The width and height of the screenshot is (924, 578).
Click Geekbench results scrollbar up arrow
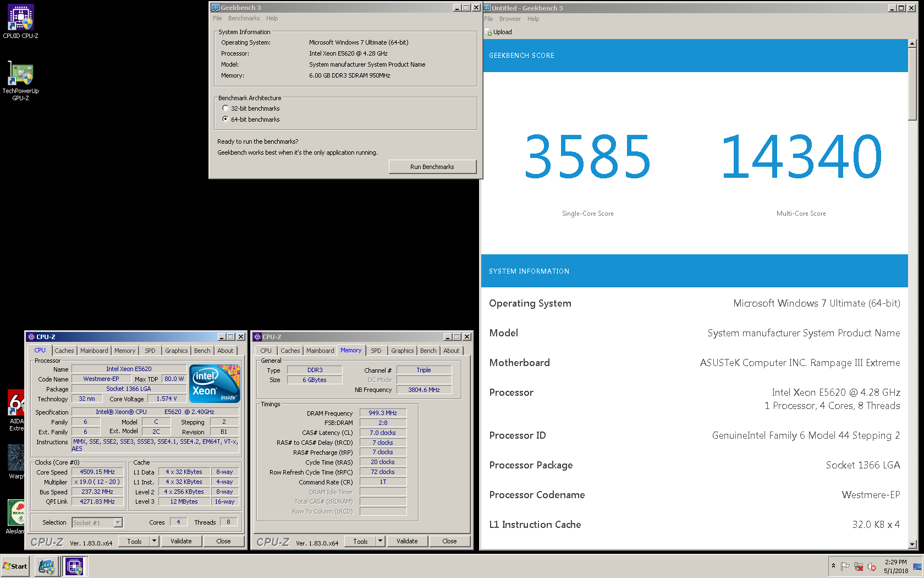point(912,43)
